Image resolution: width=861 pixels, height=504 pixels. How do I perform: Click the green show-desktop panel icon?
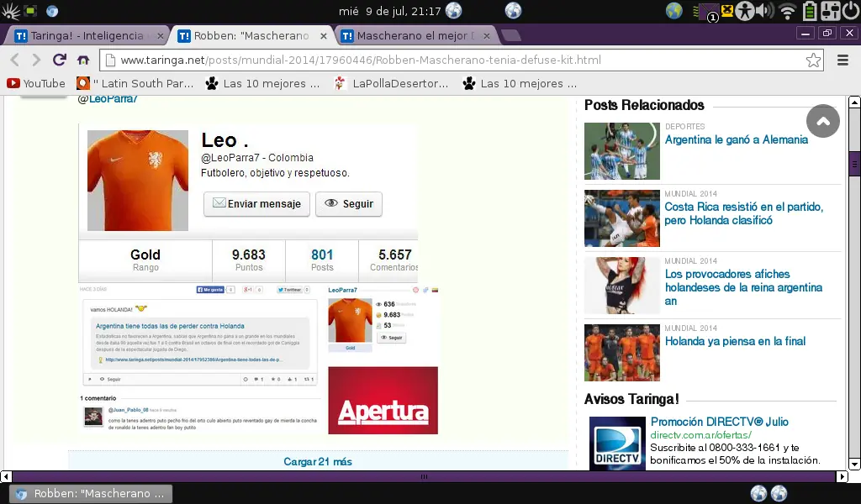[31, 11]
